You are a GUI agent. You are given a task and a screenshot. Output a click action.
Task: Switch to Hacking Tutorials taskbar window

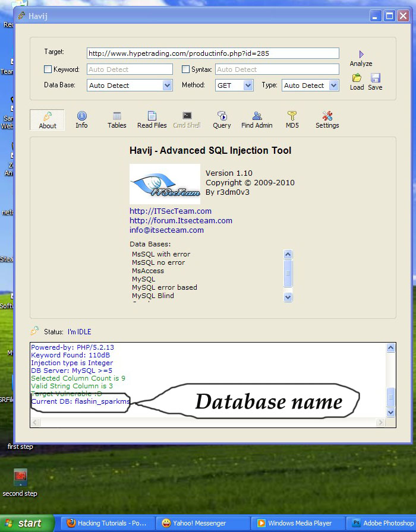108,523
